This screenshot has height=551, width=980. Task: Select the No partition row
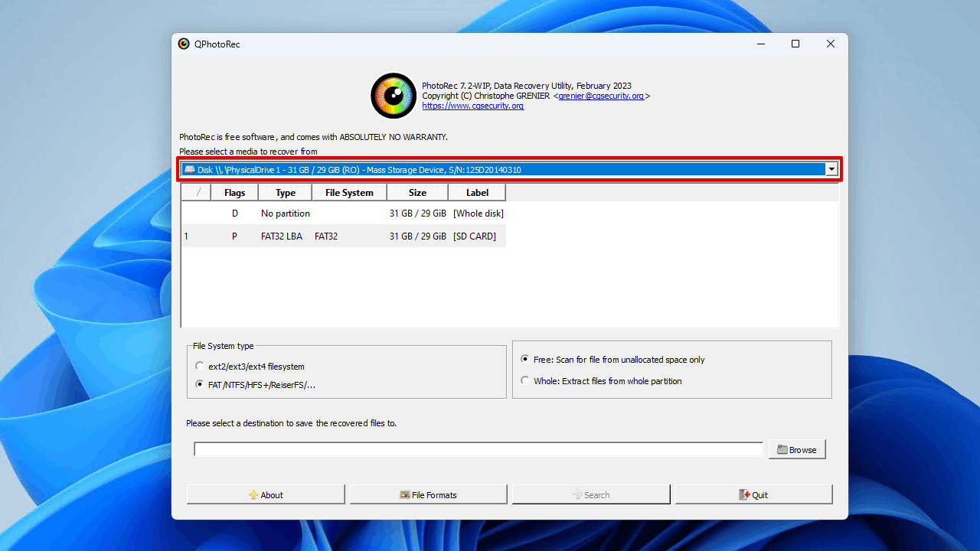(x=344, y=214)
